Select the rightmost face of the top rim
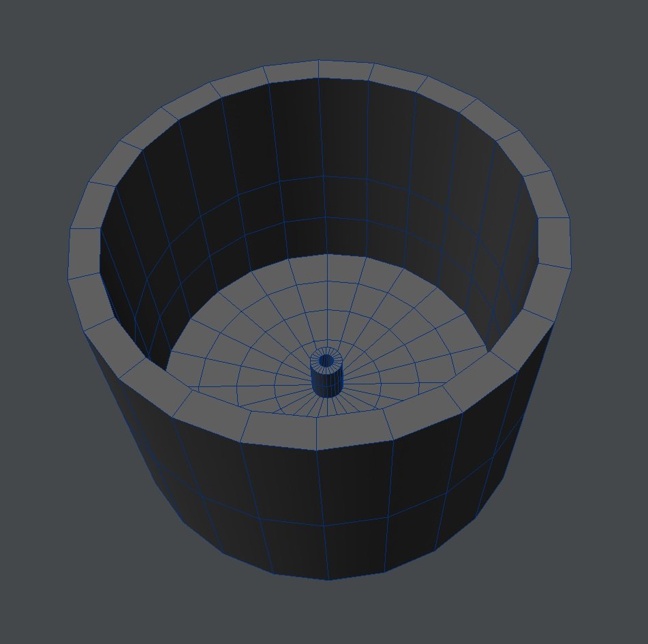 (x=555, y=243)
